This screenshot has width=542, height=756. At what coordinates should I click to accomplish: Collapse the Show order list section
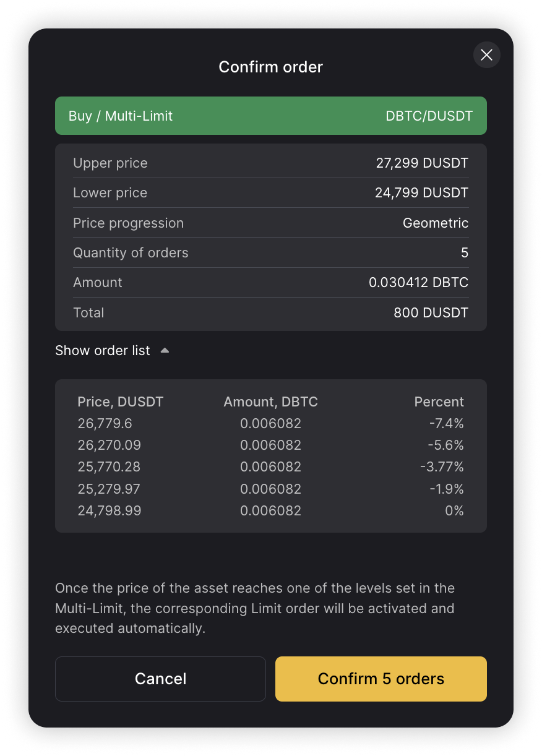[103, 351]
